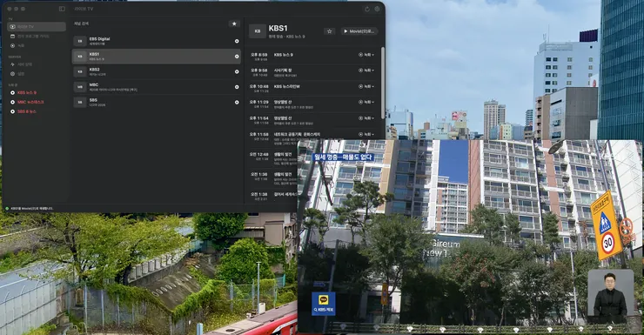Open the program guide sidebar item
Viewport: 644px width, 335px height.
click(x=37, y=37)
